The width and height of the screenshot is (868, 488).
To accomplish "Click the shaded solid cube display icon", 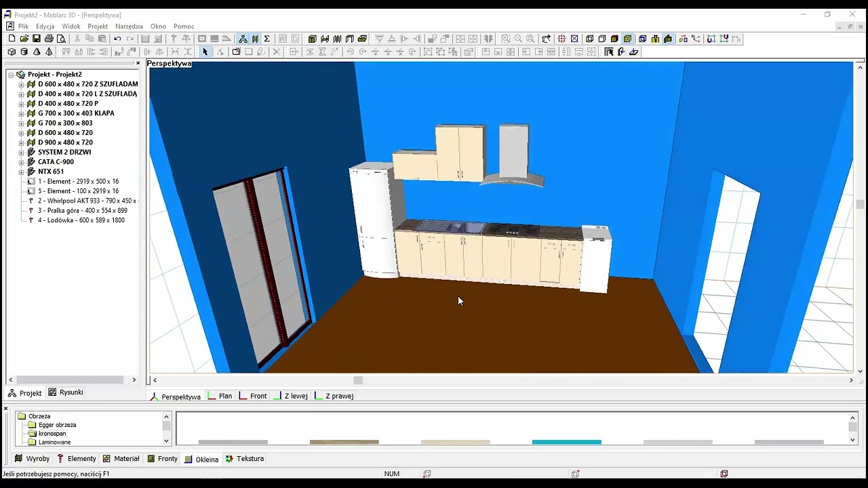I will (614, 39).
